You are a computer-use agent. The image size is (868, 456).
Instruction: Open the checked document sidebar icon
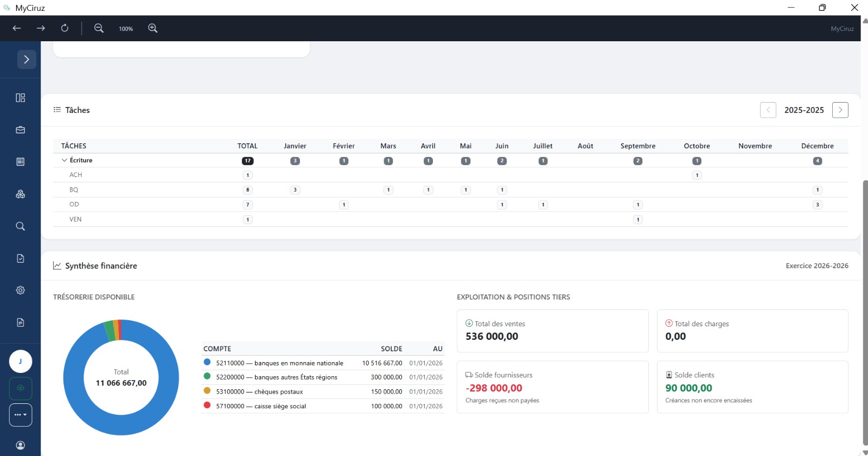pos(21,258)
